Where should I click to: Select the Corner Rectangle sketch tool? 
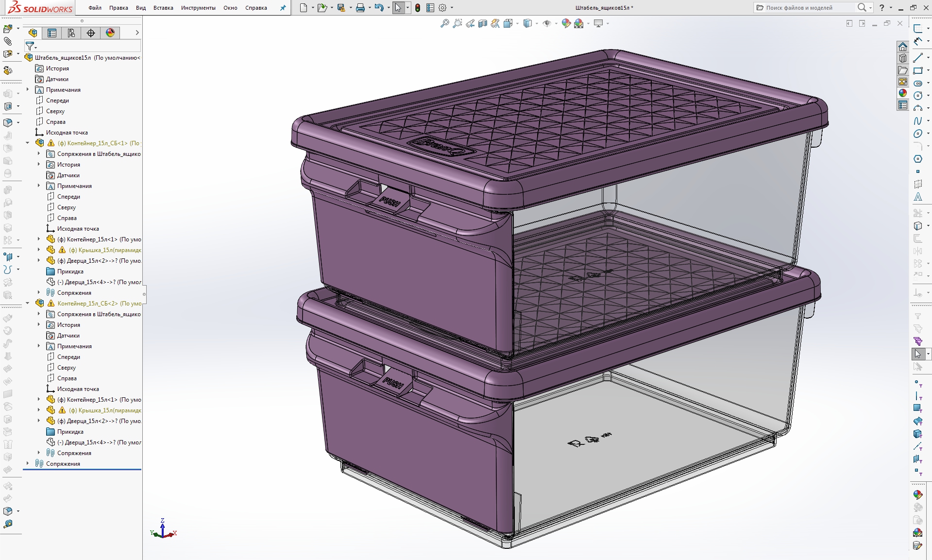click(x=919, y=70)
